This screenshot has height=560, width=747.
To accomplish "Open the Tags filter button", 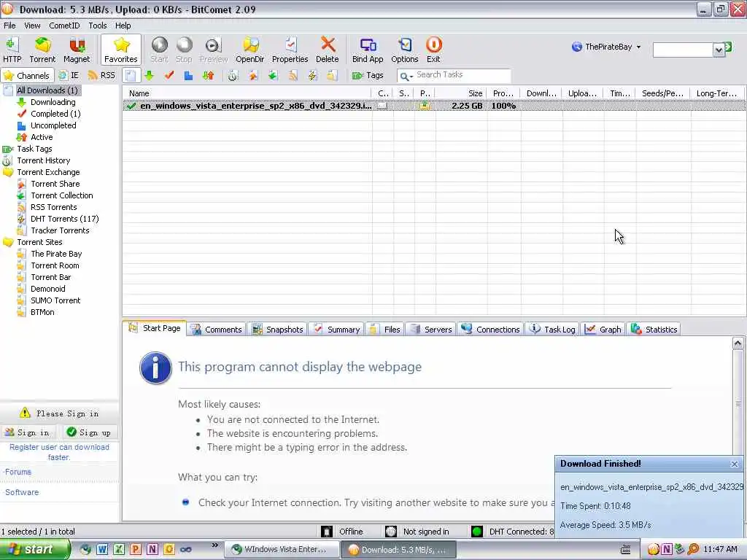I will (x=368, y=75).
